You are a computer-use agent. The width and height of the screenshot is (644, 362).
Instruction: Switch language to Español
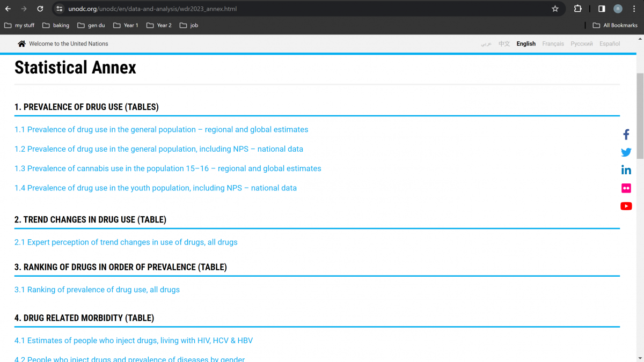(x=610, y=44)
